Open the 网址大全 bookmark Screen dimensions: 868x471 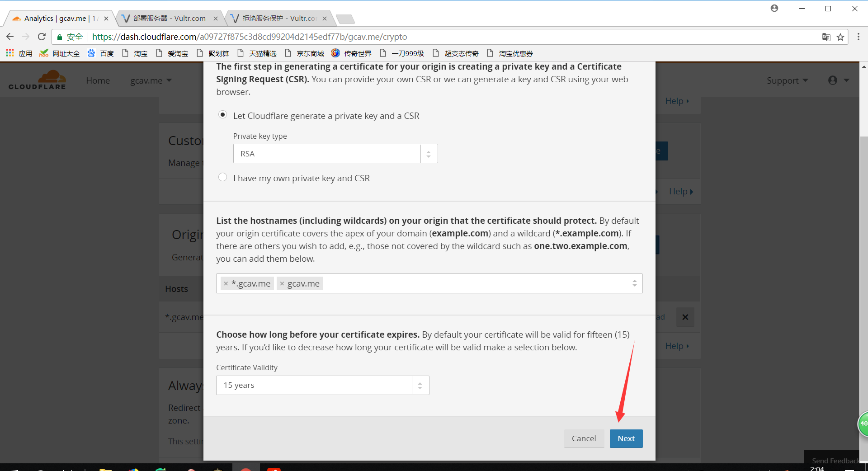tap(60, 53)
